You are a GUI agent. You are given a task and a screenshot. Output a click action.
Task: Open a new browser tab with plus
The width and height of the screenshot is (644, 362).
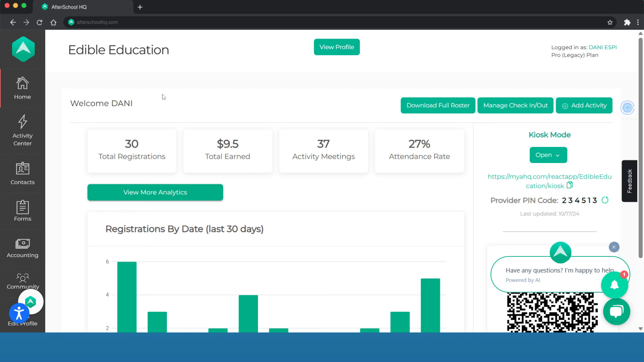click(x=140, y=7)
